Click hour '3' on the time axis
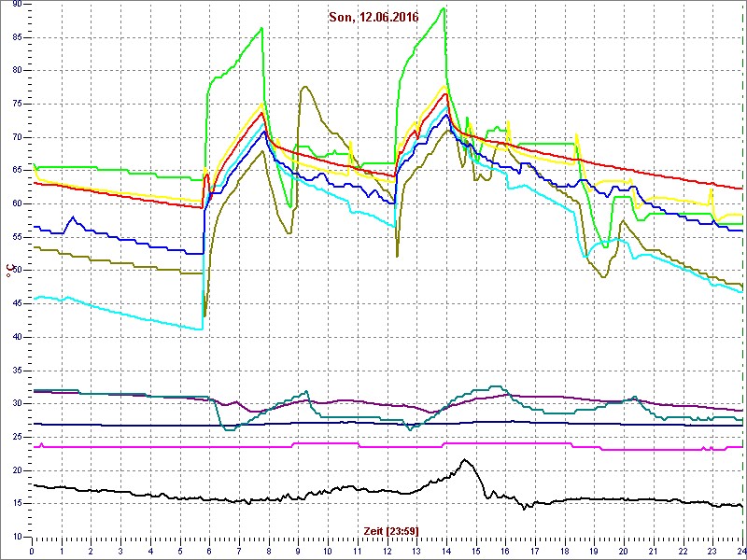 pos(120,550)
